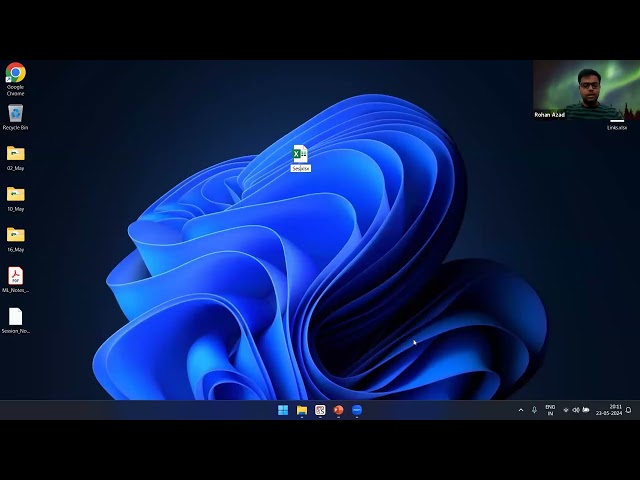Select the Session_No text file
Viewport: 640px width, 480px height.
click(15, 316)
